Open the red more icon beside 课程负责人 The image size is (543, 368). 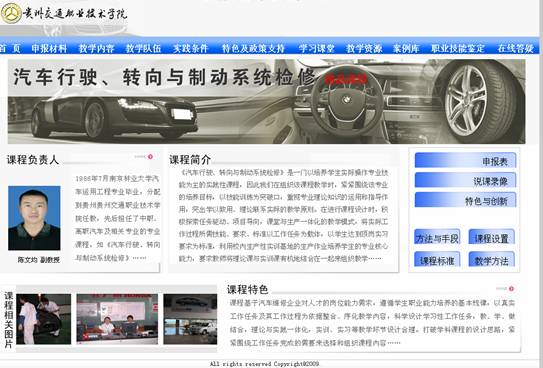[150, 157]
